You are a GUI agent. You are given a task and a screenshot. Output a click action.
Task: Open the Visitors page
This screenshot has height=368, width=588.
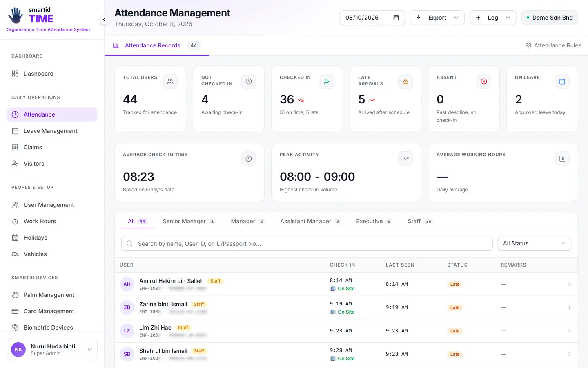pyautogui.click(x=52, y=164)
